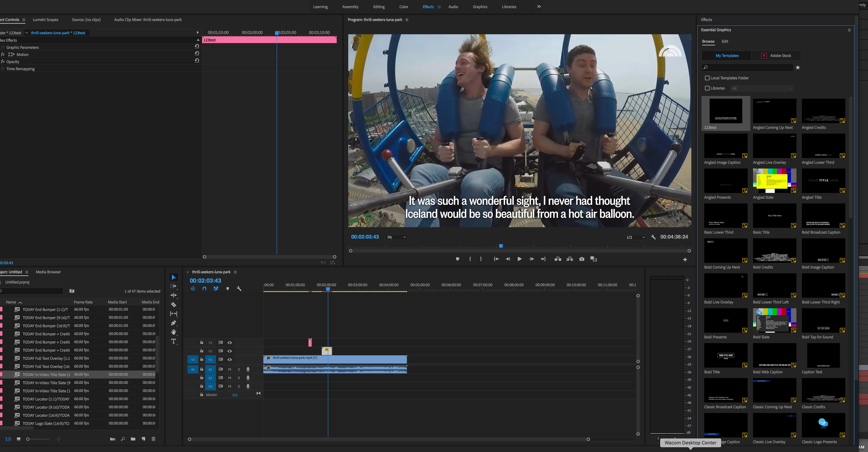Select the Razor tool in the toolbar
This screenshot has width=868, height=452.
174,305
